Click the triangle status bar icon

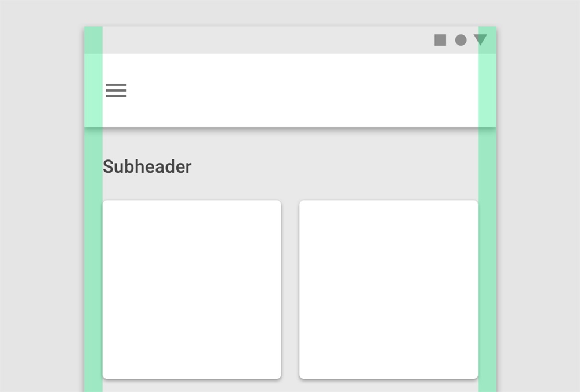point(480,39)
